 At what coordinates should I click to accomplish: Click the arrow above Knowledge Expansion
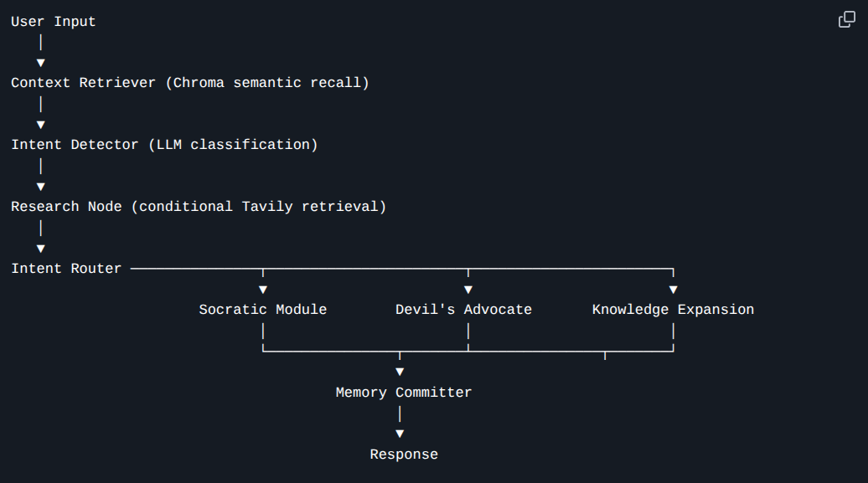pyautogui.click(x=673, y=290)
